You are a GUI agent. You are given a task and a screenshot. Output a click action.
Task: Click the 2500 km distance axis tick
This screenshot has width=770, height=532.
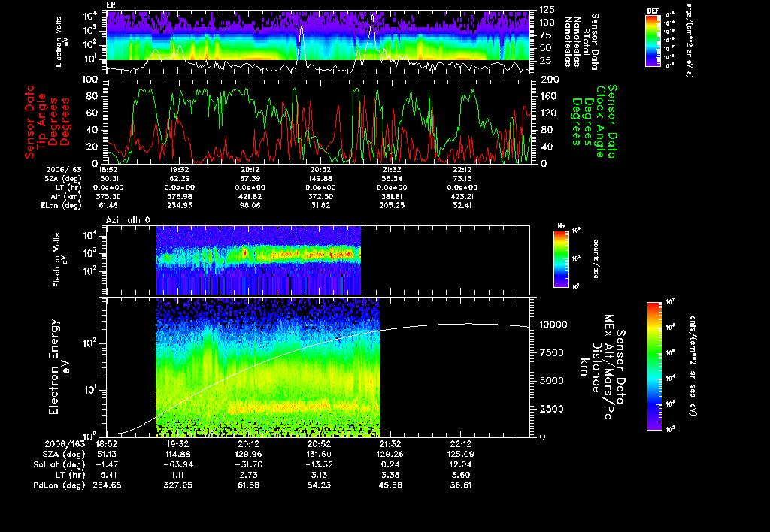point(552,409)
